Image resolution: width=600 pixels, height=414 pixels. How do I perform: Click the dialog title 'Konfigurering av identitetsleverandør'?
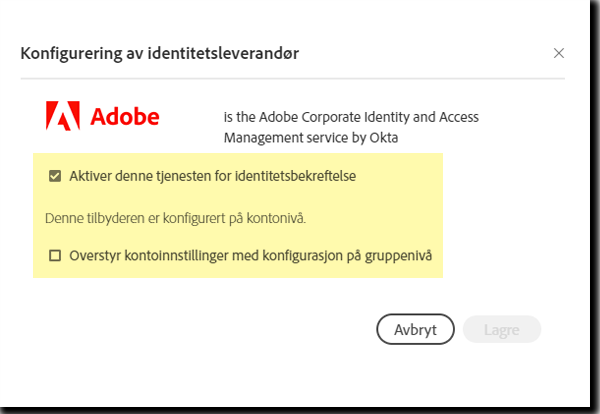point(162,53)
